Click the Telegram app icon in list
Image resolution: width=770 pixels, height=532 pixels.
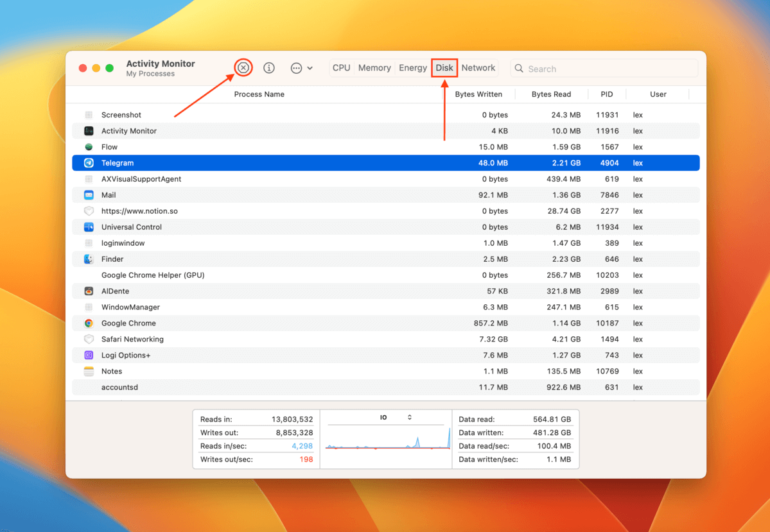(x=89, y=163)
